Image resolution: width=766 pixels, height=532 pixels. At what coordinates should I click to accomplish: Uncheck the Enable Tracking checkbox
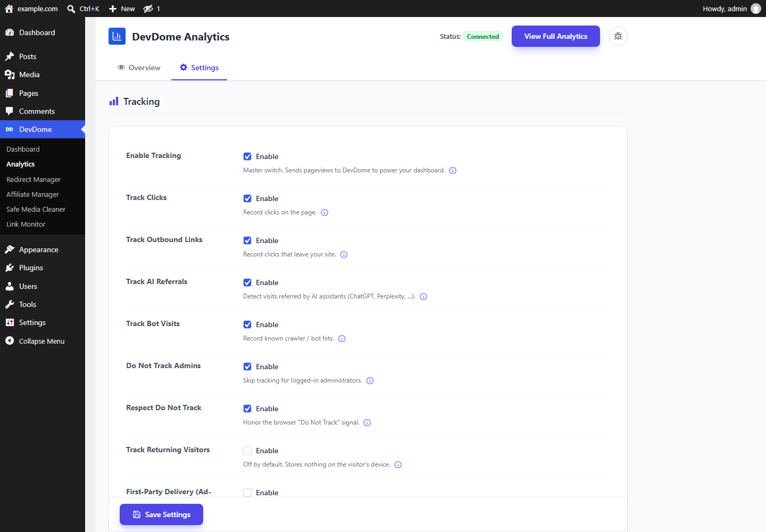(247, 156)
